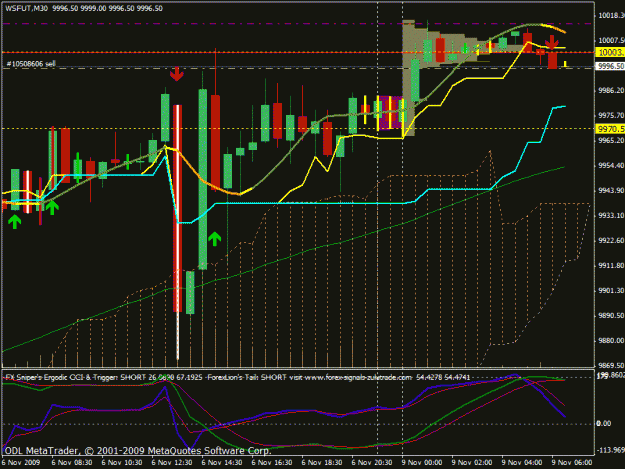Image resolution: width=625 pixels, height=469 pixels.
Task: Select the 6 Nov 16:30 time label
Action: [272, 463]
